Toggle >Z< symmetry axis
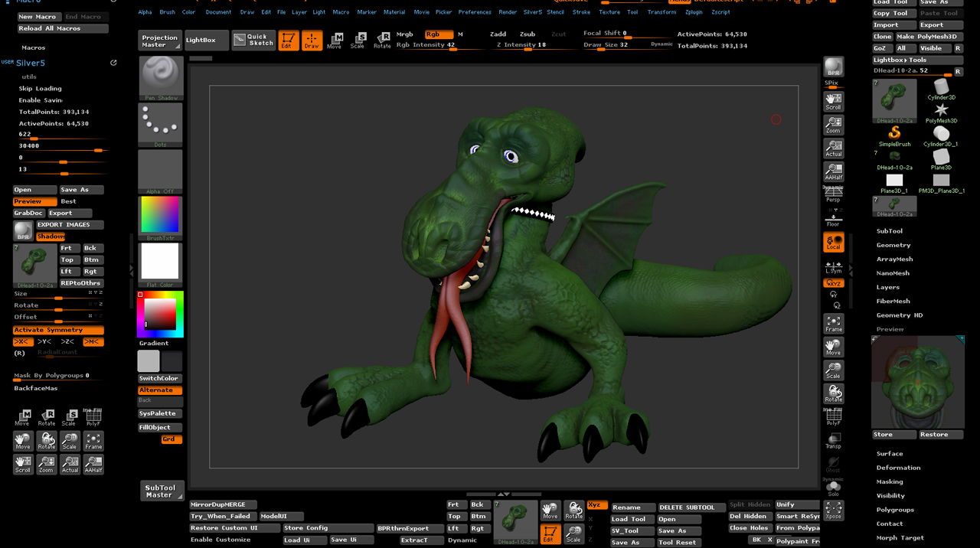The height and width of the screenshot is (548, 980). (68, 341)
